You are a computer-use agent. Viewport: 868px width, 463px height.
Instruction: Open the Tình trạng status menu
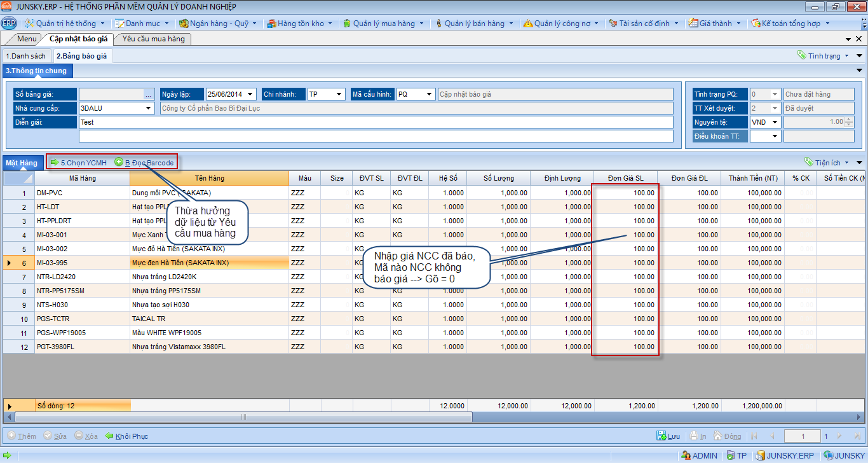coord(824,56)
